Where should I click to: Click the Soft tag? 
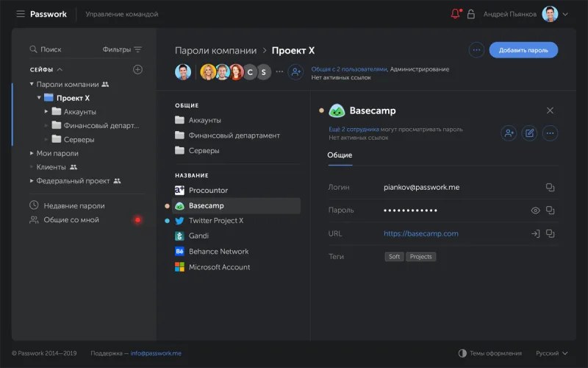point(394,256)
